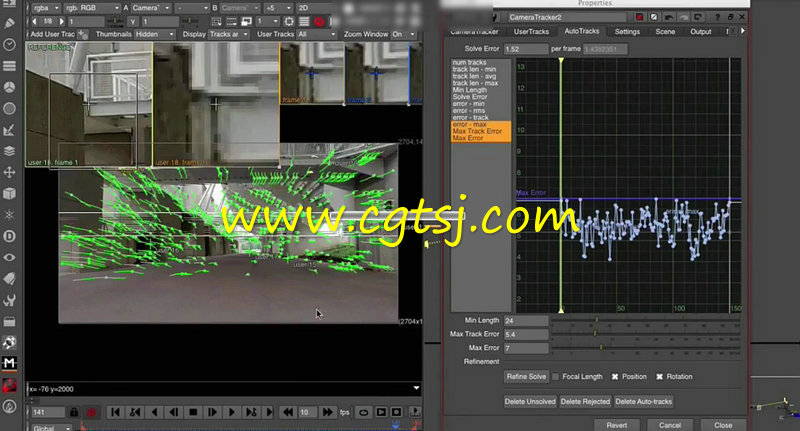
Task: Adjust the Min Length slider
Action: [646, 321]
